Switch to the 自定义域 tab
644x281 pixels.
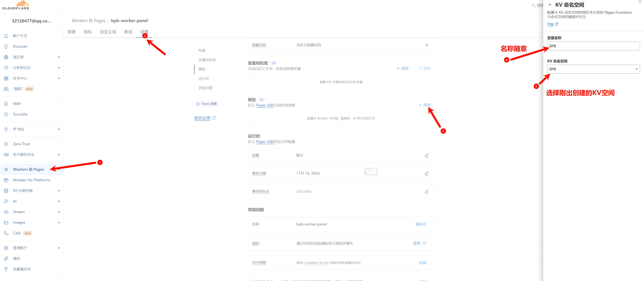[108, 32]
